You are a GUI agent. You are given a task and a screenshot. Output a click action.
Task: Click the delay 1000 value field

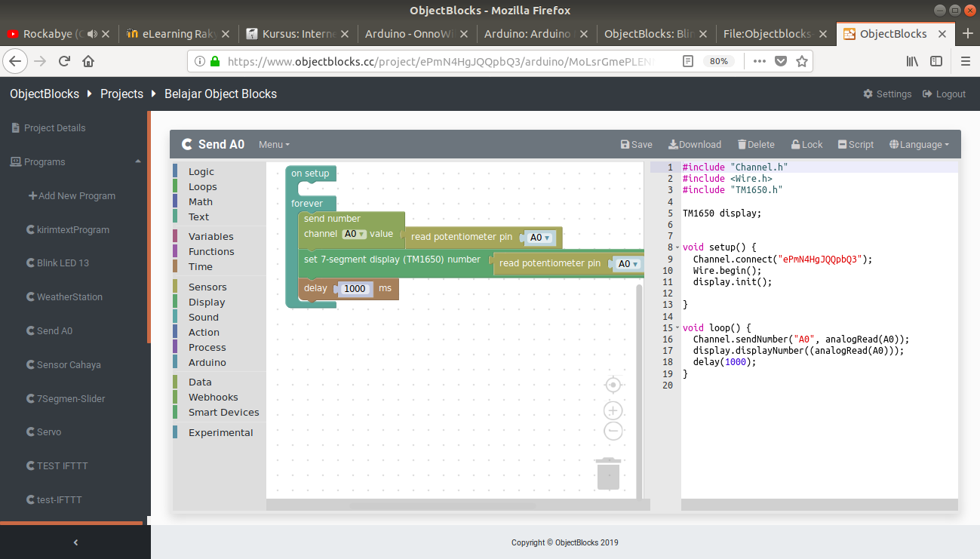pyautogui.click(x=355, y=288)
